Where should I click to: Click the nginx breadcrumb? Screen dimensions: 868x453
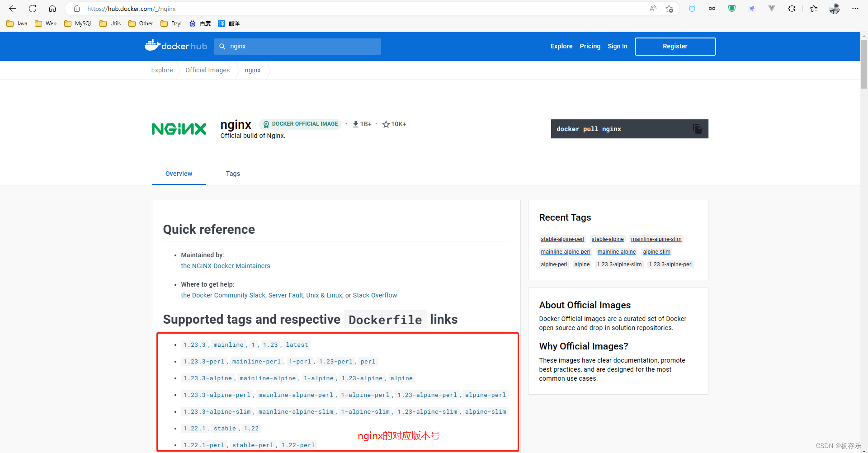[x=253, y=70]
